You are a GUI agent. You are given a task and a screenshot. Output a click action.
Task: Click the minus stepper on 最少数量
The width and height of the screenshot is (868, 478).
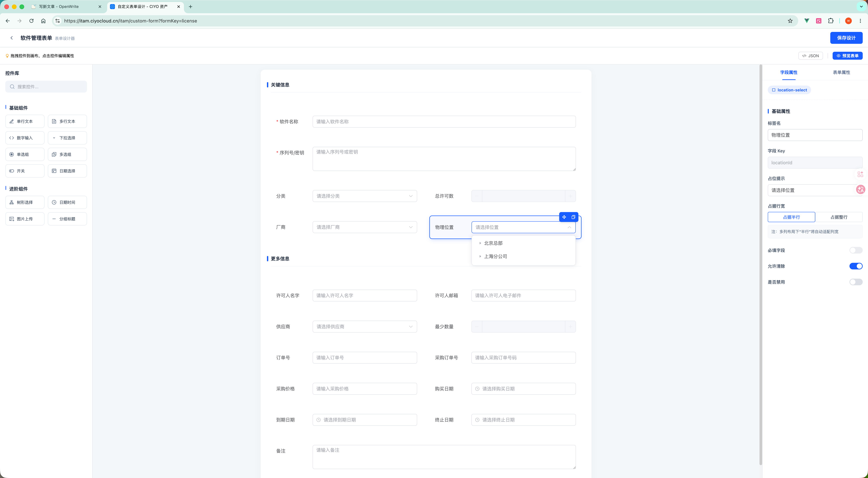click(477, 327)
